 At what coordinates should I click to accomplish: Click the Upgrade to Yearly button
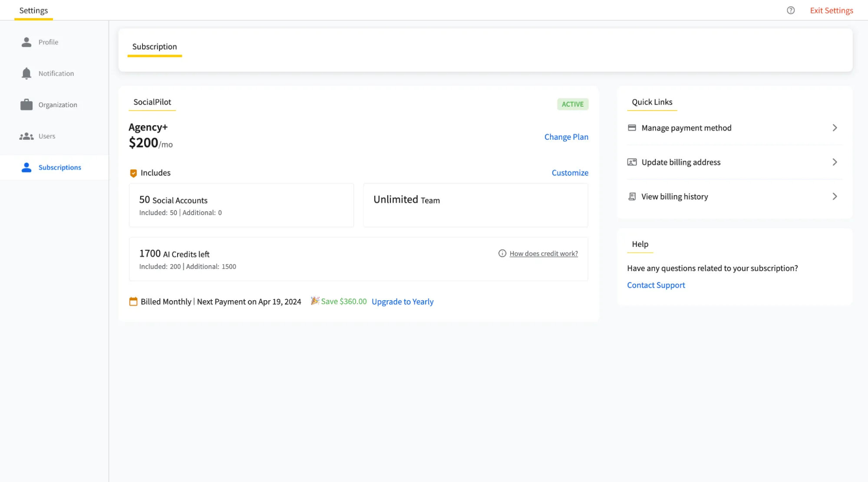(x=402, y=301)
